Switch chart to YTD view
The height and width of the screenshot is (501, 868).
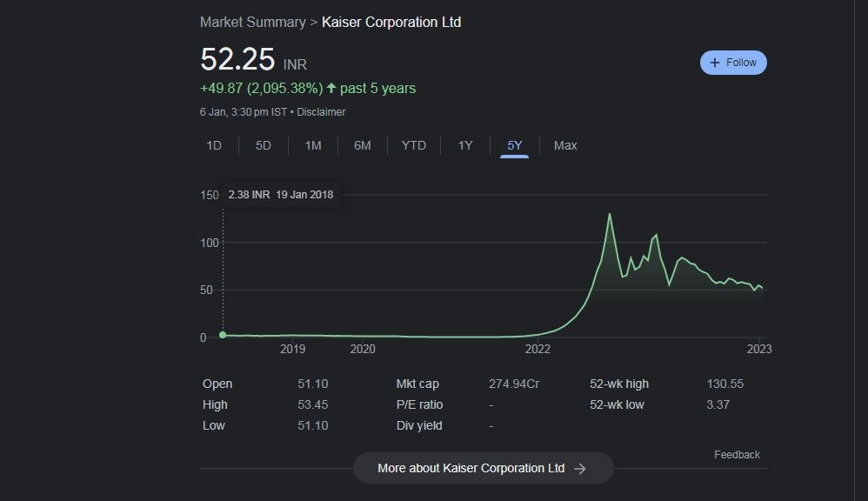[414, 145]
